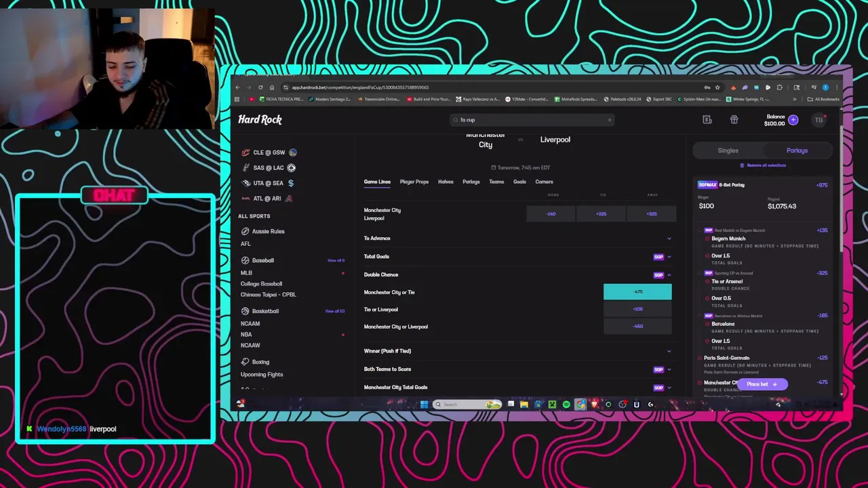Open Minecraft icon on the taskbar
This screenshot has width=868, height=488.
(552, 405)
